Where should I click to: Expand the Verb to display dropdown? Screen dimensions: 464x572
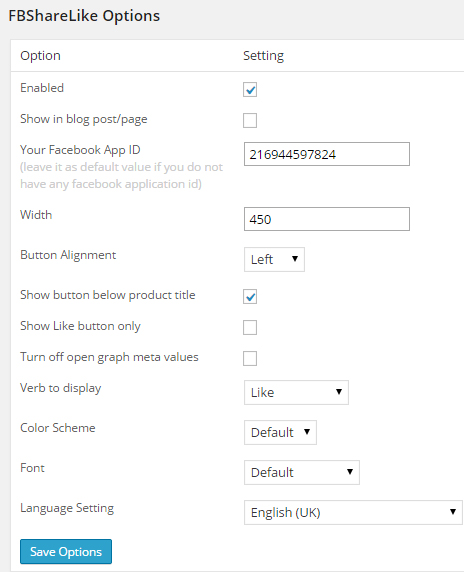[x=296, y=392]
